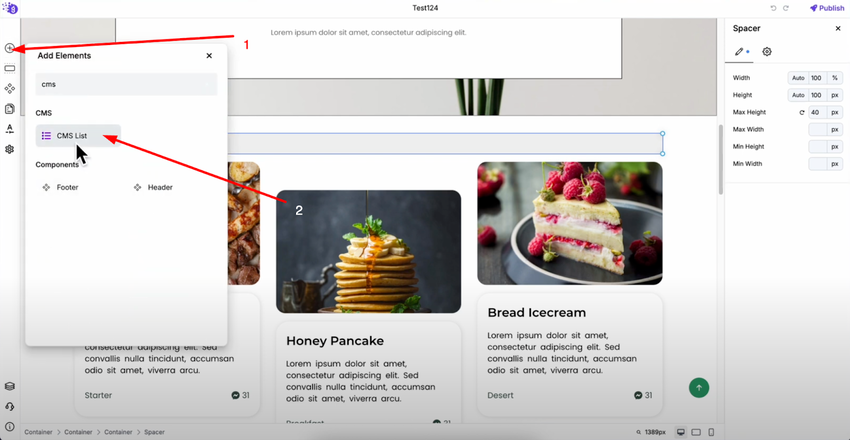Image resolution: width=850 pixels, height=440 pixels.
Task: Switch to tablet viewport preview
Action: click(x=696, y=432)
